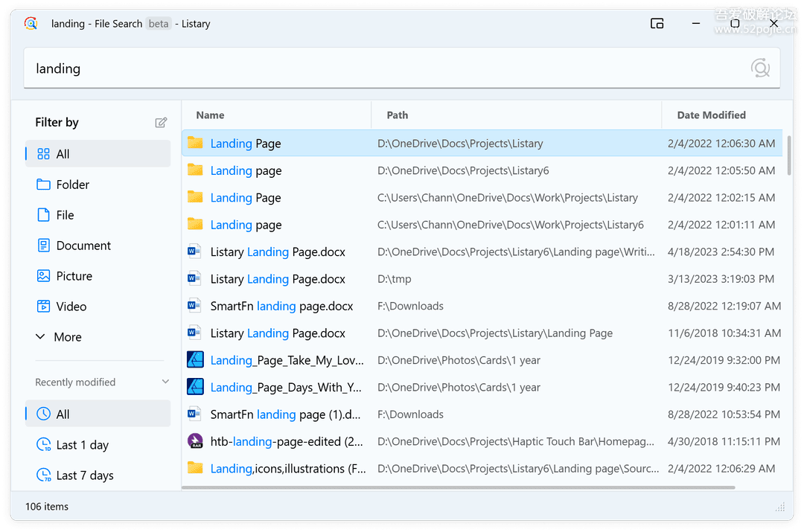Click Affinity icon of Landing_Page_Days_With_Y file
The width and height of the screenshot is (804, 532).
(x=195, y=387)
